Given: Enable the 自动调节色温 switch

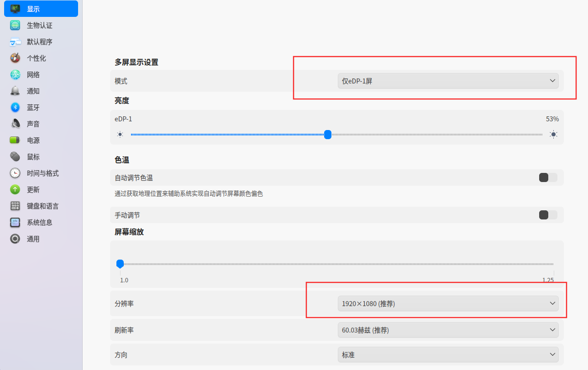Looking at the screenshot, I should tap(548, 177).
